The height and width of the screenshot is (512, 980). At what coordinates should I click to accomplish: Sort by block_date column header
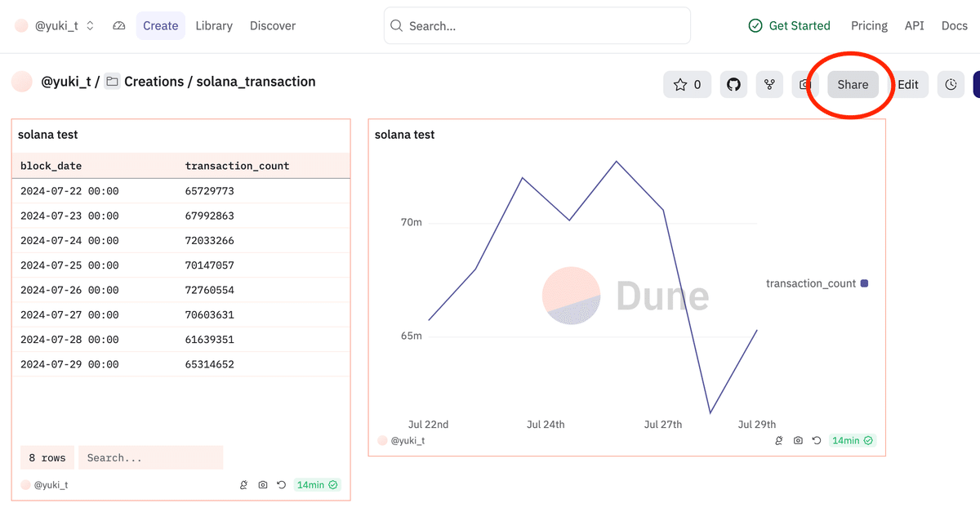tap(51, 166)
